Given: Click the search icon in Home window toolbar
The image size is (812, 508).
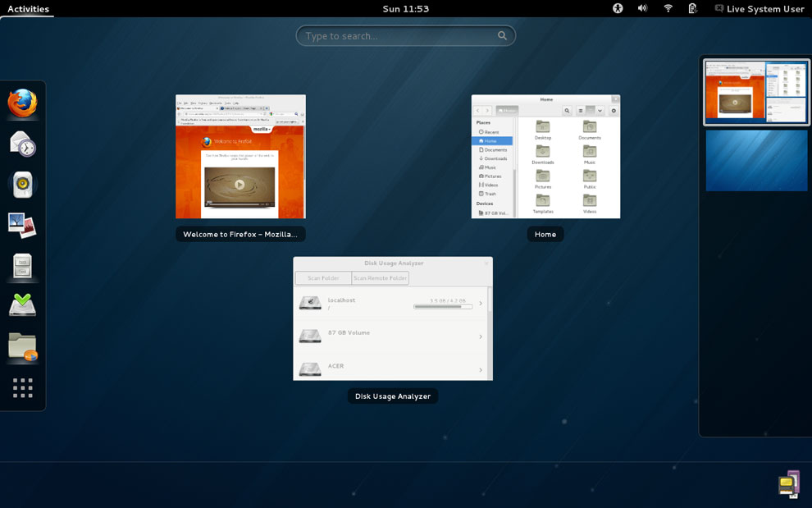Looking at the screenshot, I should [567, 111].
